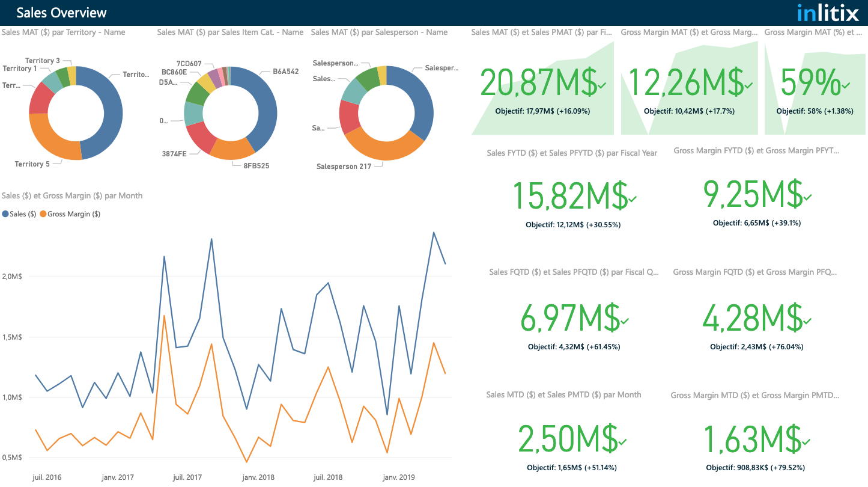Click the Objectif: 2,43M$ (+76.04%) text
Image resolution: width=868 pixels, height=487 pixels.
click(x=757, y=347)
